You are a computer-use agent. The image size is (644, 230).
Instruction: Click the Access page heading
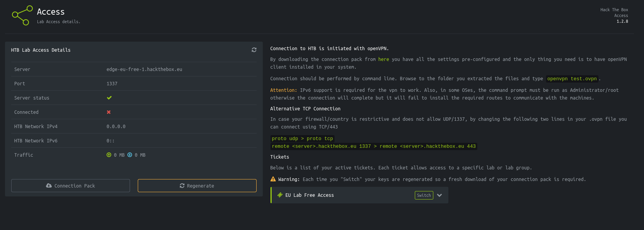click(51, 12)
